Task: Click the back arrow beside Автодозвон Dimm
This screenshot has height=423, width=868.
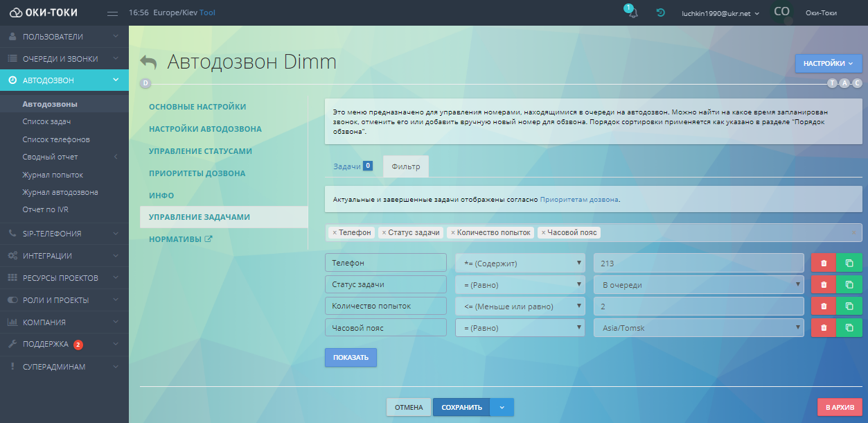Action: (148, 62)
